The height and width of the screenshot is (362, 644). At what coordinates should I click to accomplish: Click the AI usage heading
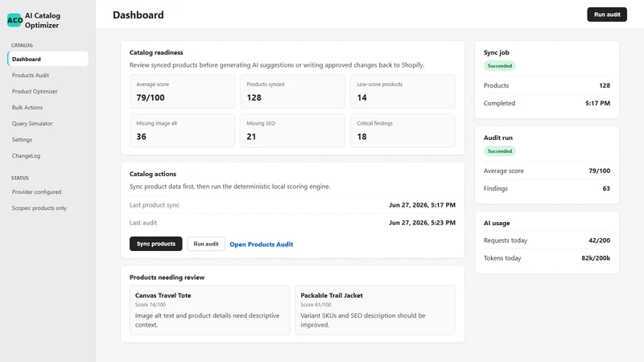497,223
